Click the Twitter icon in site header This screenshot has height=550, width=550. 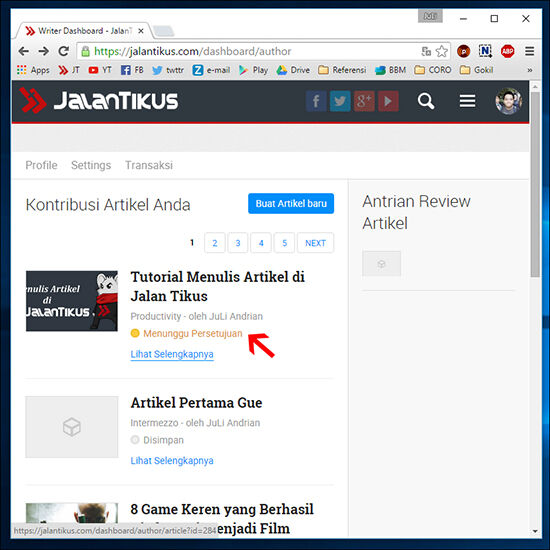(340, 101)
